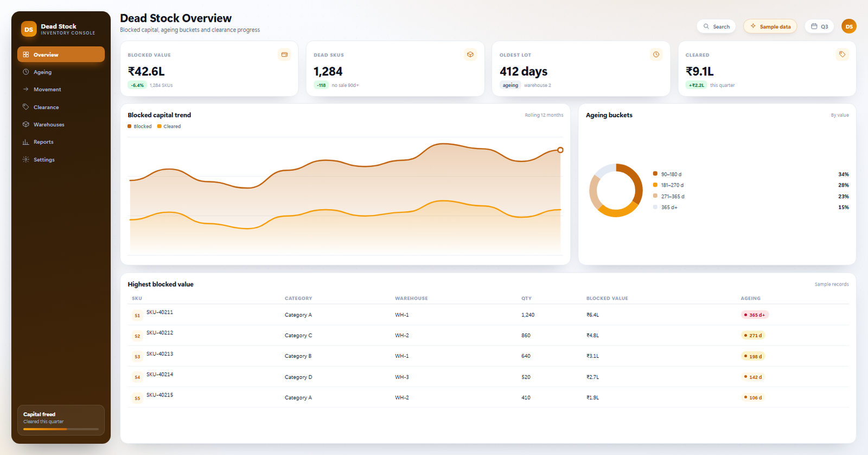Screen dimensions: 868x455
Task: Click the end marker on the Blocked trend line
Action: (560, 150)
